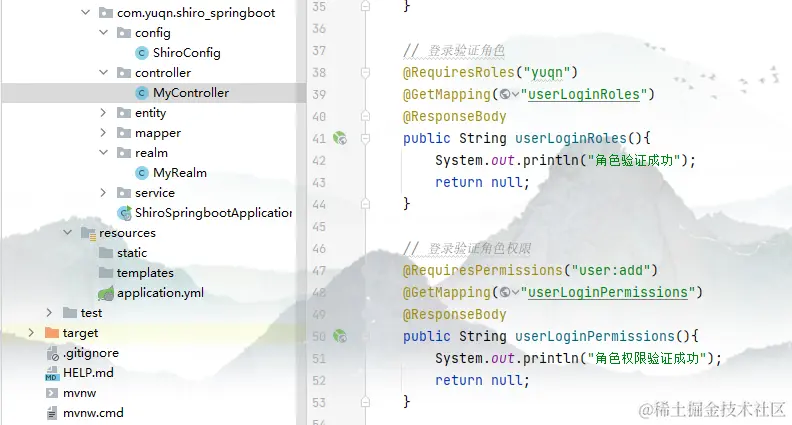Collapse the controller folder chevron

(104, 72)
